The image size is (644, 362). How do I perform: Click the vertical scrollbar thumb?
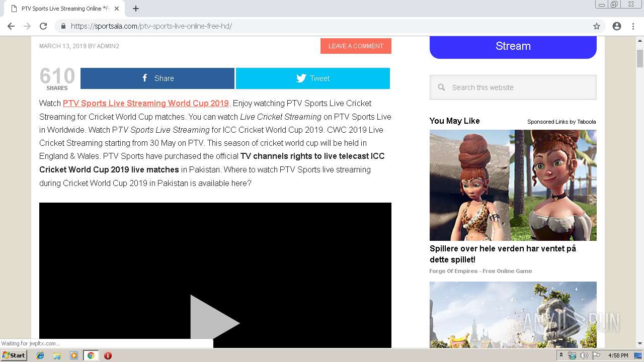click(x=639, y=58)
